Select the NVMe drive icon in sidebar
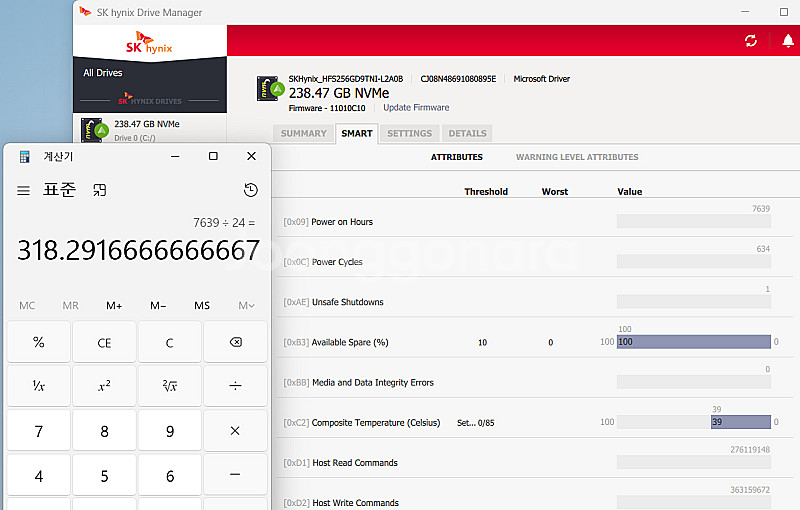The width and height of the screenshot is (800, 510). click(94, 131)
